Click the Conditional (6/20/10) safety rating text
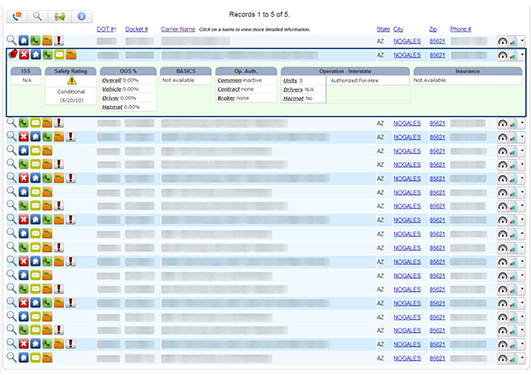 [x=71, y=96]
